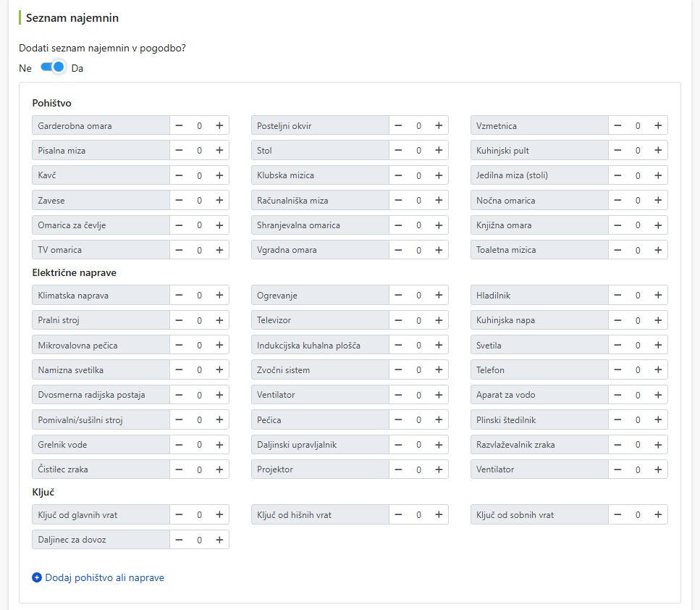The image size is (700, 610).
Task: Increase Ključ od glavnih vrat count
Action: (219, 514)
